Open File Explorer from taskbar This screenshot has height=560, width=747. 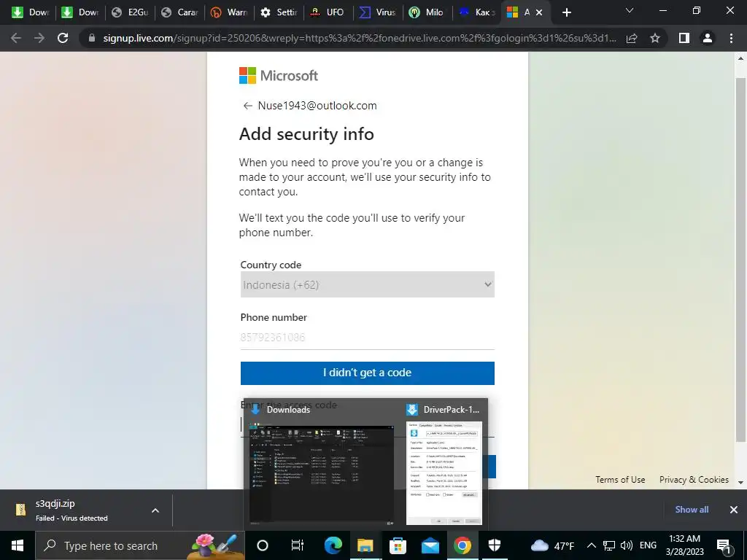[x=365, y=545]
